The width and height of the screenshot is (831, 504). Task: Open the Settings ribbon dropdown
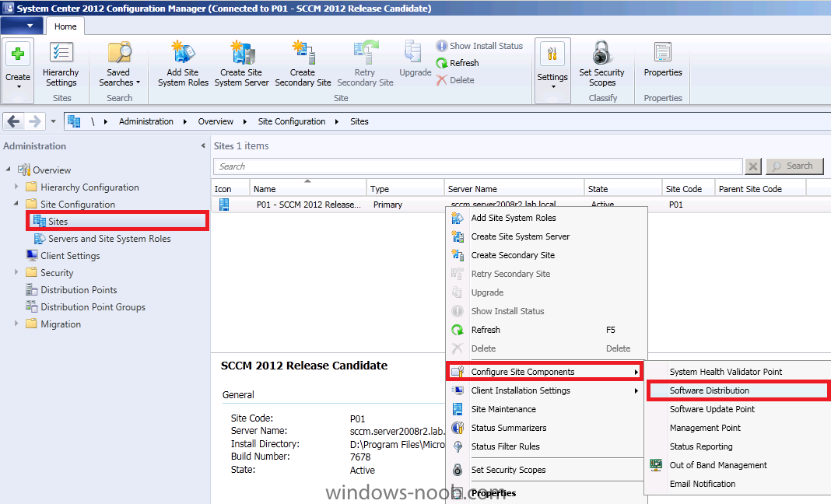point(552,69)
